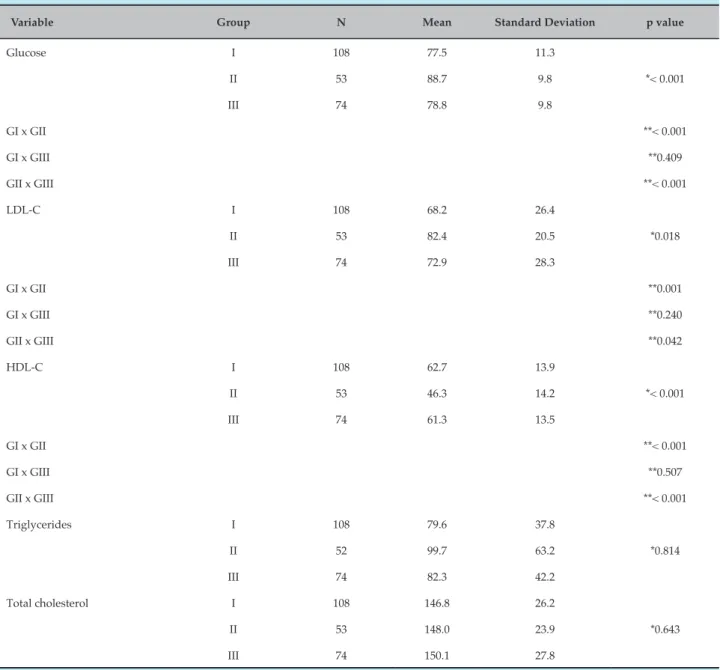720x670 pixels.
Task: Select the "LDL-C" variable label
Action: (x=23, y=210)
